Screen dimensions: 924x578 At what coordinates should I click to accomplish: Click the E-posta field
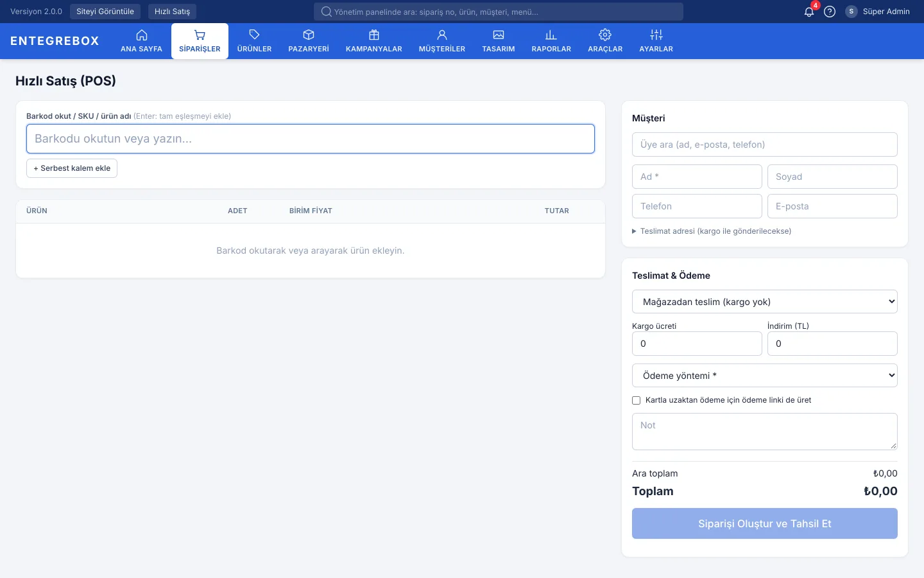click(x=832, y=206)
